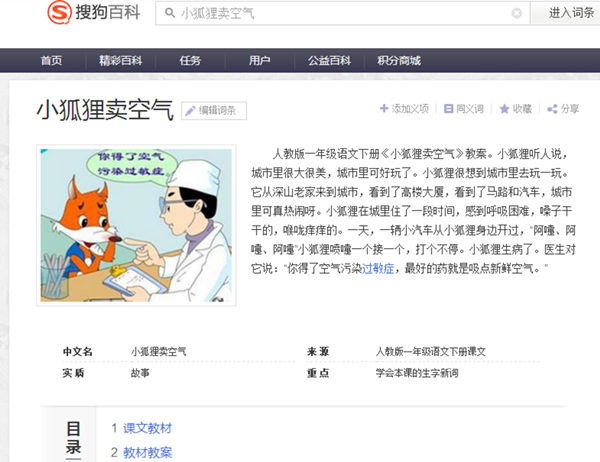Screen dimensions: 600x462
Task: Click the pencil icon beside 编辑词条
Action: (x=190, y=111)
